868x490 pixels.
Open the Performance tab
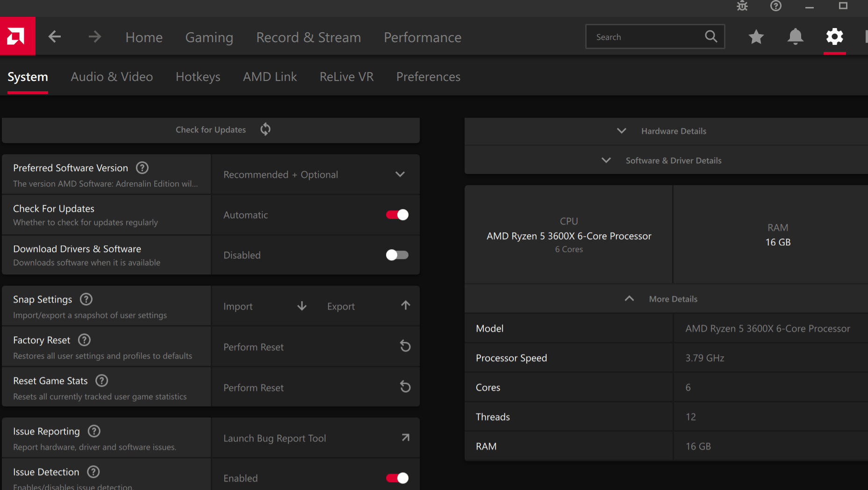point(423,37)
